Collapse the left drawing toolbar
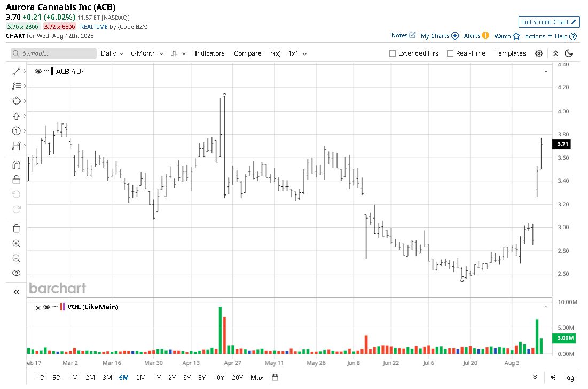The height and width of the screenshot is (389, 588). (16, 292)
